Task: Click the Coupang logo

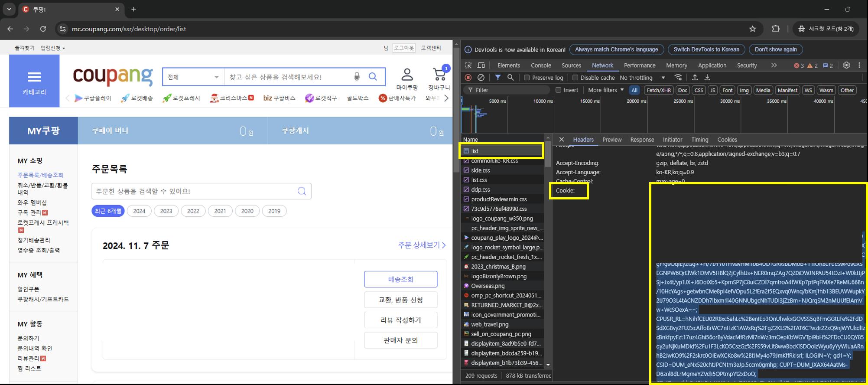Action: click(x=113, y=76)
